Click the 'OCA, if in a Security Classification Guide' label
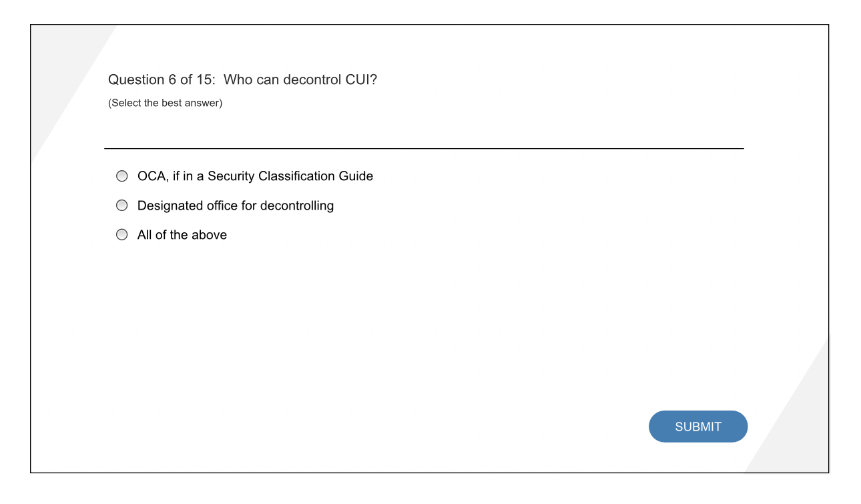This screenshot has height=504, width=861. tap(255, 176)
